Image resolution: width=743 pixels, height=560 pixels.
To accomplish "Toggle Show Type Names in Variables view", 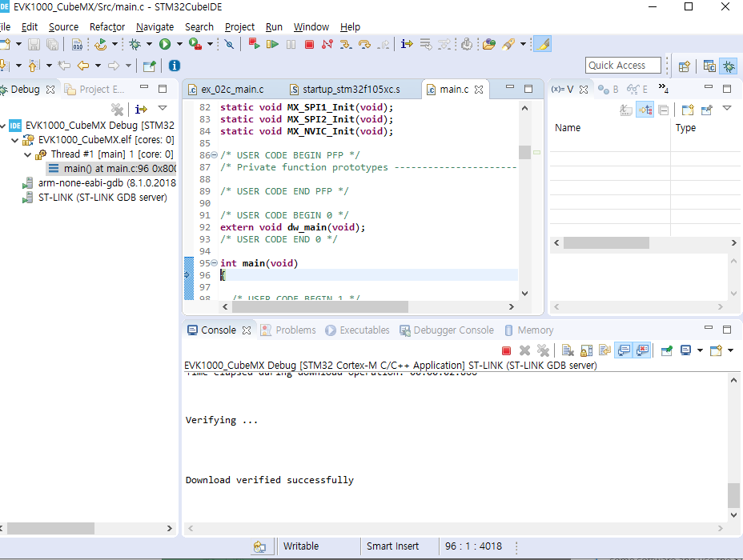I will click(626, 110).
